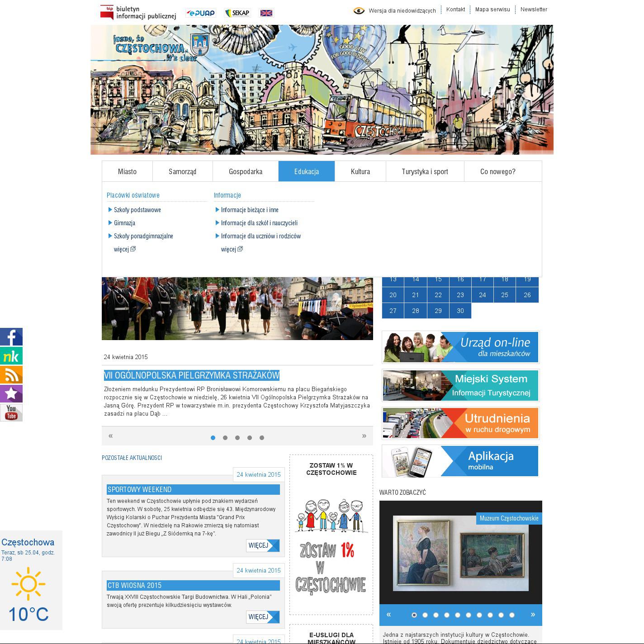This screenshot has width=644, height=644.
Task: Open Gimnazja link
Action: tap(125, 223)
